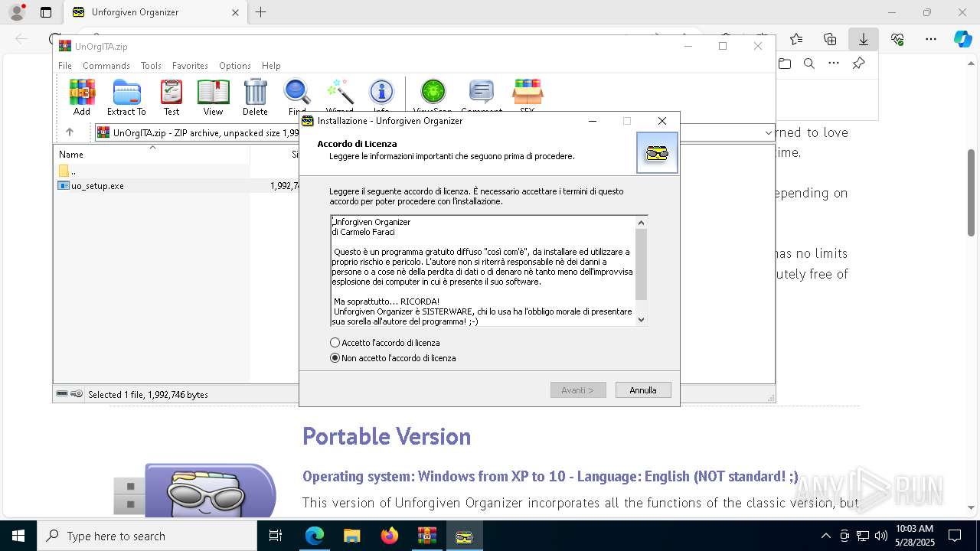Sort files by Name column header
980x551 pixels.
coord(152,154)
